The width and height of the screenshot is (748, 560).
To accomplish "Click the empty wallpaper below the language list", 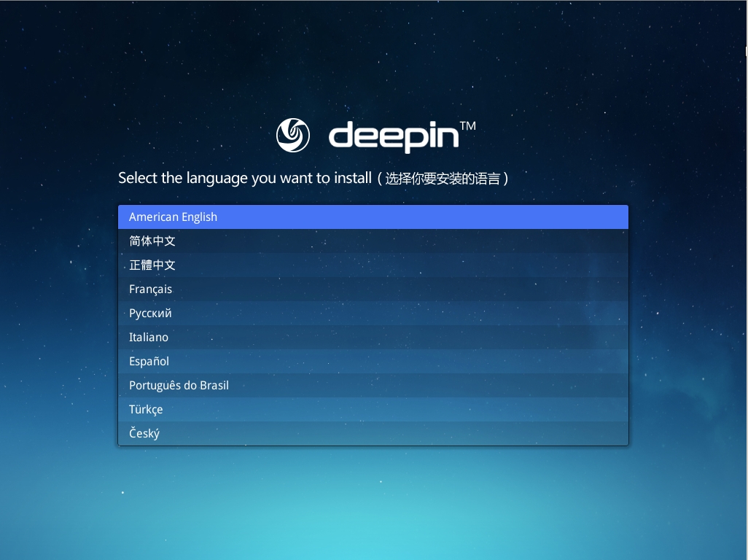I will coord(373,503).
